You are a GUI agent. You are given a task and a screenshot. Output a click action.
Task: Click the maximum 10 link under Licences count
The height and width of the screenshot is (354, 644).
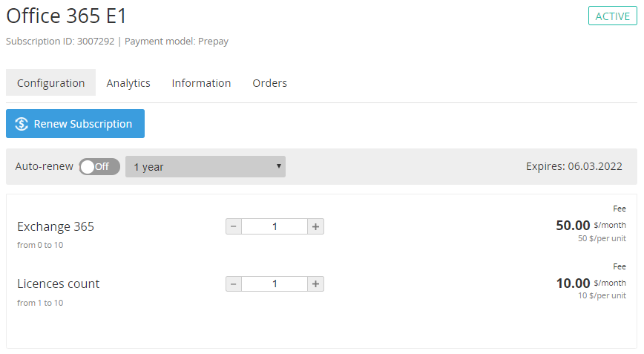[x=59, y=303]
